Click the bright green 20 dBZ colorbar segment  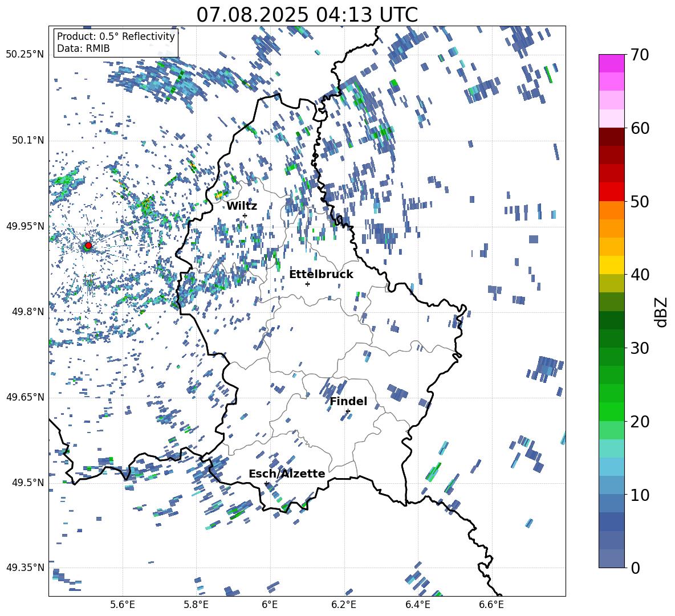tap(611, 411)
